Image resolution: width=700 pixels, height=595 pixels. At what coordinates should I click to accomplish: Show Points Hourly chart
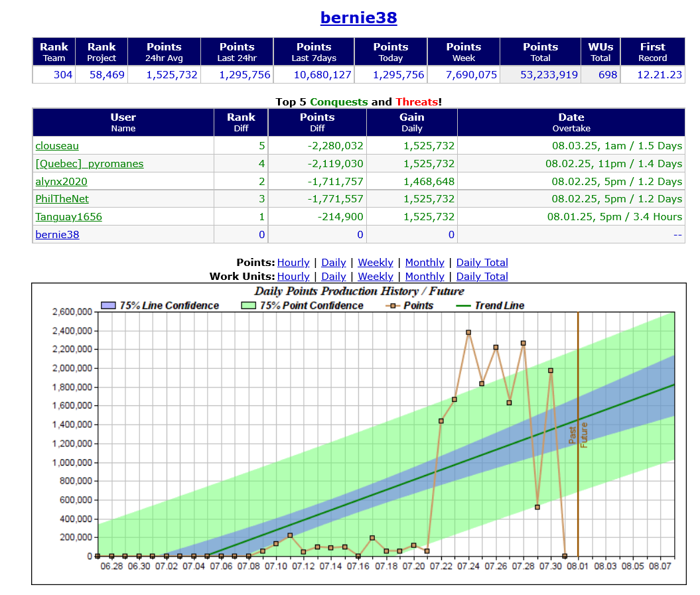[x=293, y=263]
